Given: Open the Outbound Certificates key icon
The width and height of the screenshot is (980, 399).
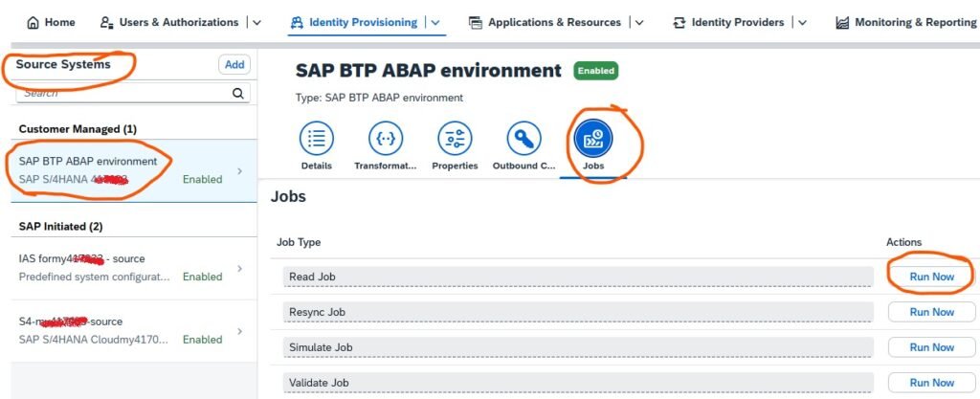Looking at the screenshot, I should [523, 139].
